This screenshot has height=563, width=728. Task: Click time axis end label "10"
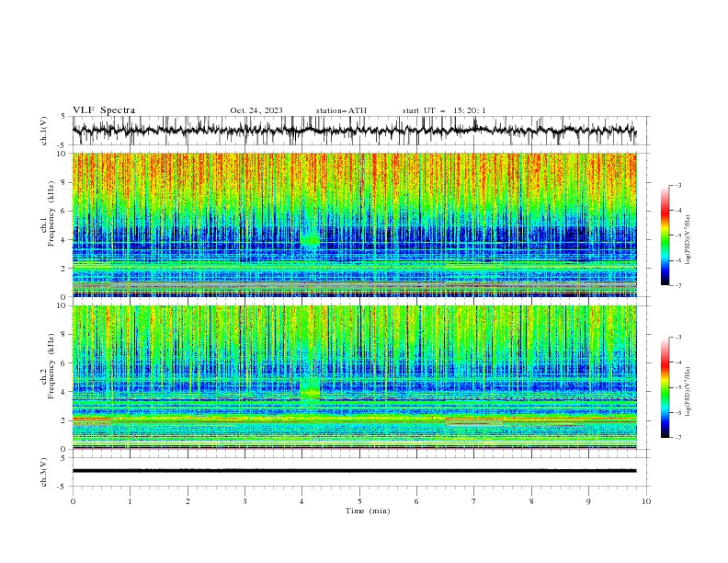tap(646, 501)
